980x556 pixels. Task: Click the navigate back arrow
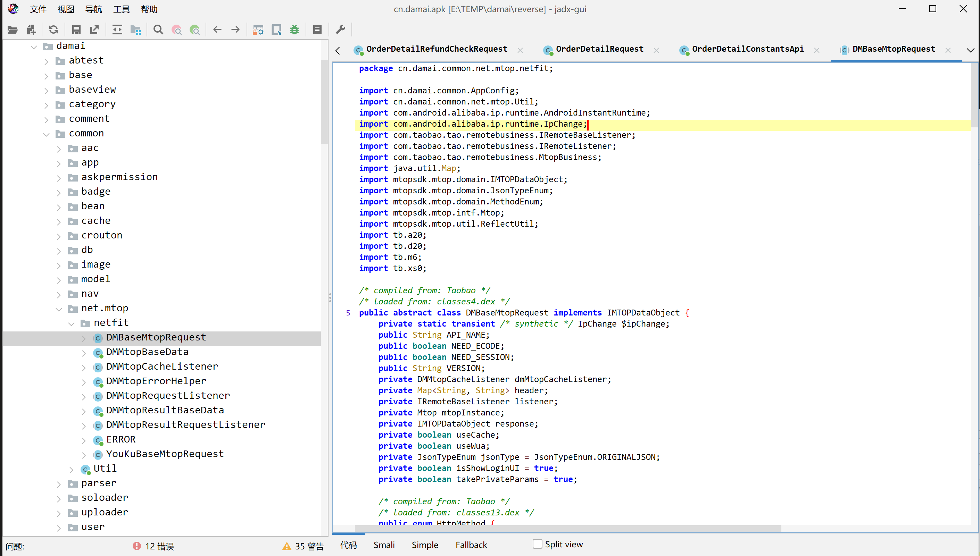click(x=217, y=30)
